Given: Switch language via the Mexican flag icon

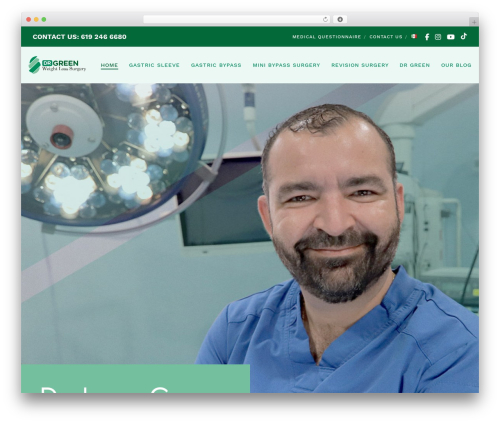Looking at the screenshot, I should click(414, 36).
